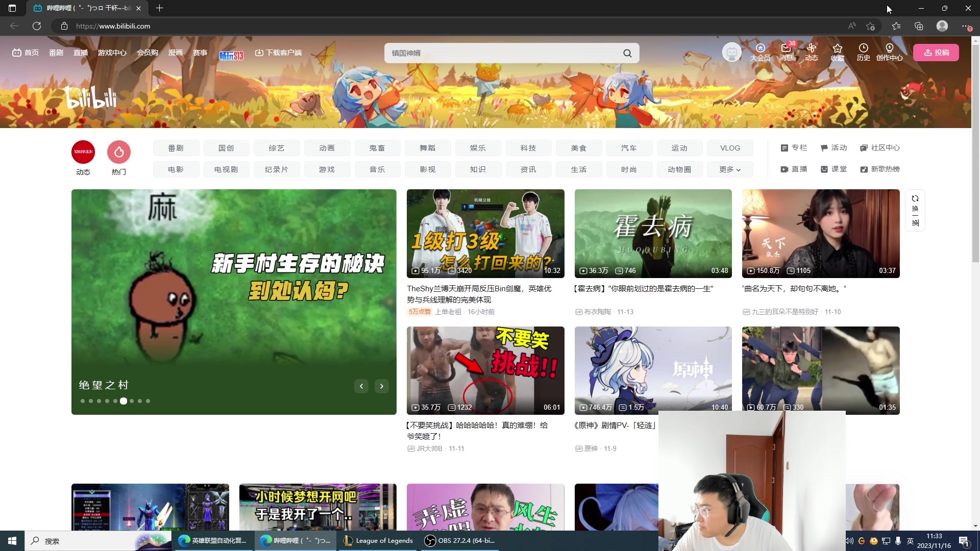Open the 纪录片 category
The image size is (980, 551).
click(277, 169)
